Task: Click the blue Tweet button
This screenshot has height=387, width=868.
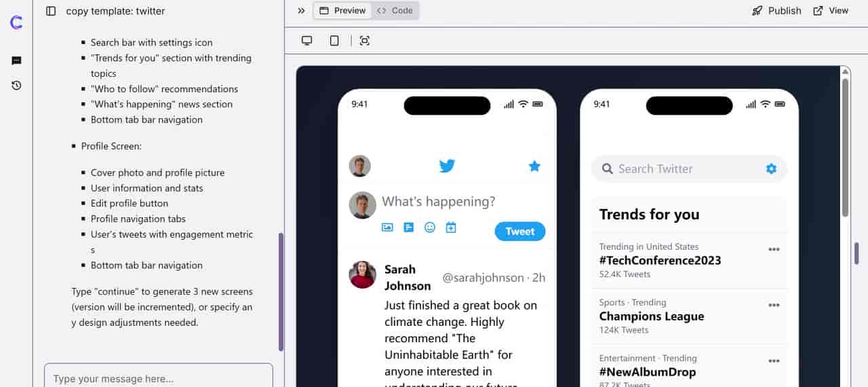Action: point(520,232)
